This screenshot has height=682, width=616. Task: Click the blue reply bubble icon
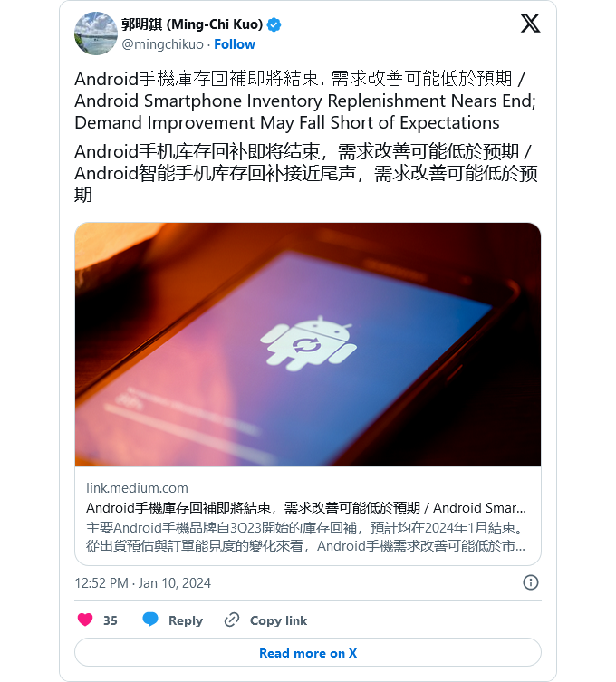[150, 619]
